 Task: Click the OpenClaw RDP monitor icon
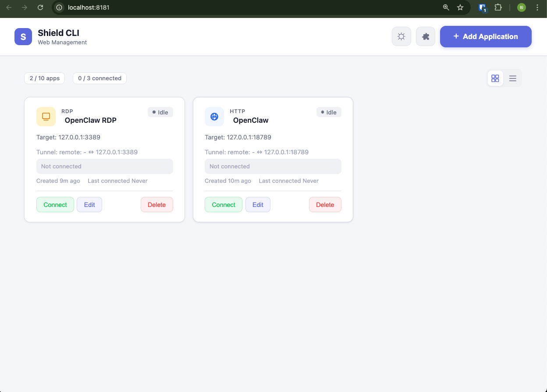46,117
